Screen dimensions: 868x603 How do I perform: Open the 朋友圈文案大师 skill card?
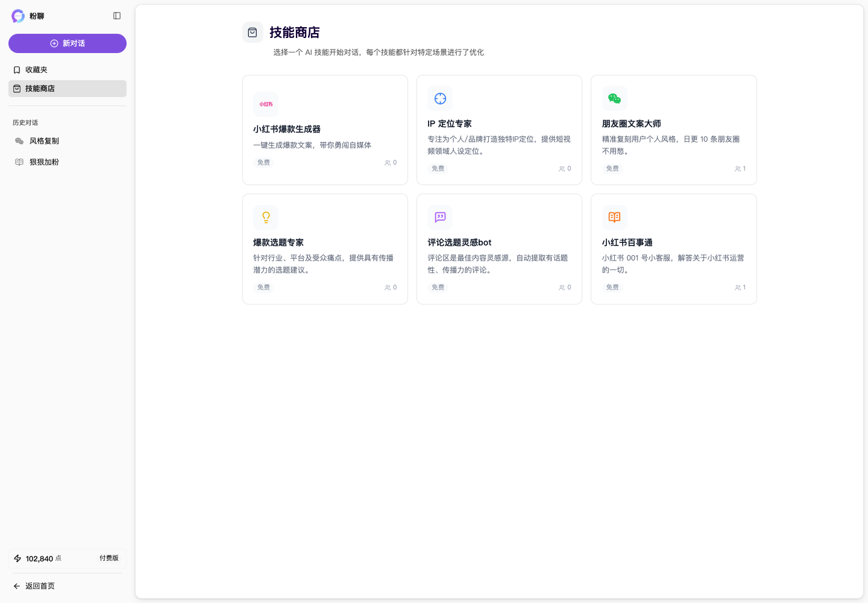coord(673,130)
